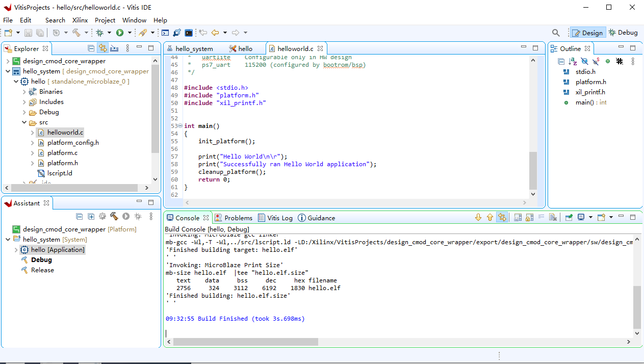
Task: Toggle Link with Editor in Explorer panel
Action: coord(102,48)
